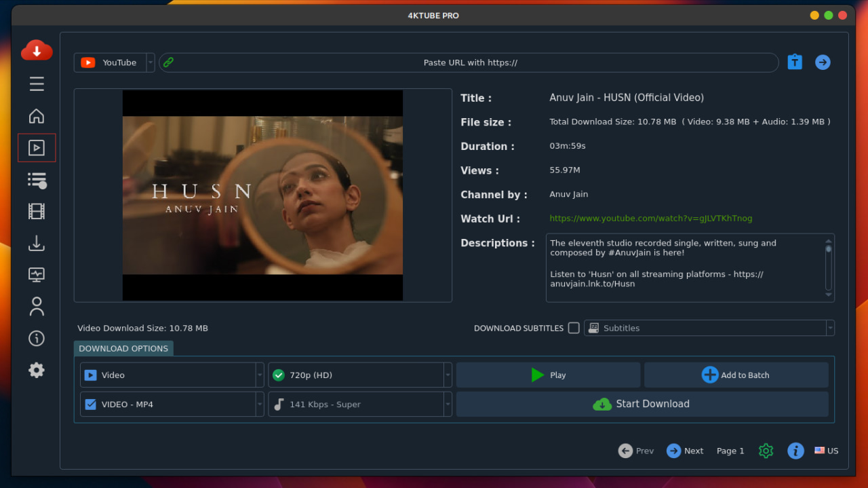This screenshot has width=868, height=488.
Task: Open the user account sidebar icon
Action: (x=37, y=307)
